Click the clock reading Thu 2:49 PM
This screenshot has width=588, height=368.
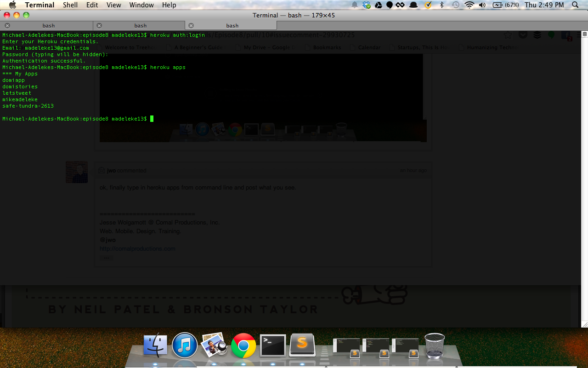pyautogui.click(x=544, y=5)
